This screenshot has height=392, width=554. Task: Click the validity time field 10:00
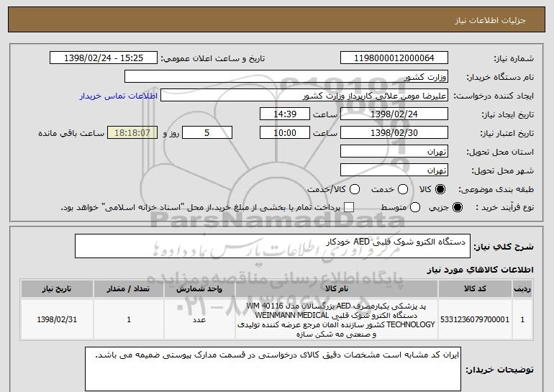(x=285, y=133)
